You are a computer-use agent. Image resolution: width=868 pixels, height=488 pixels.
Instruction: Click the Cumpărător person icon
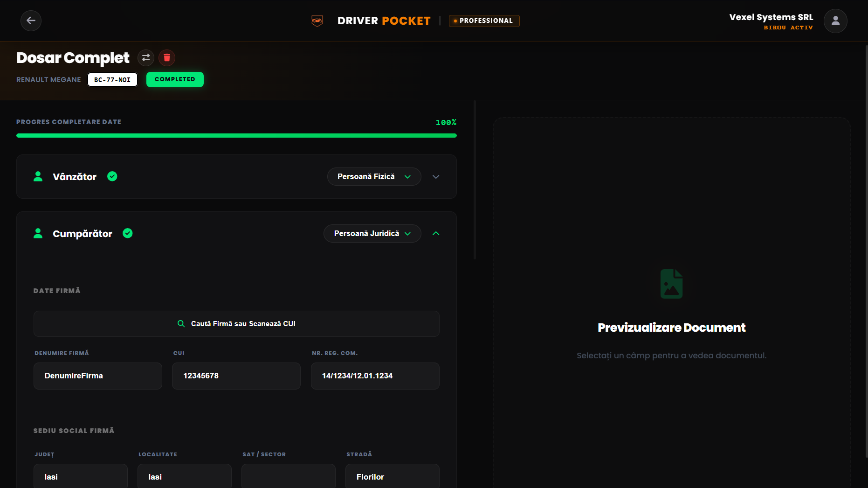click(38, 233)
